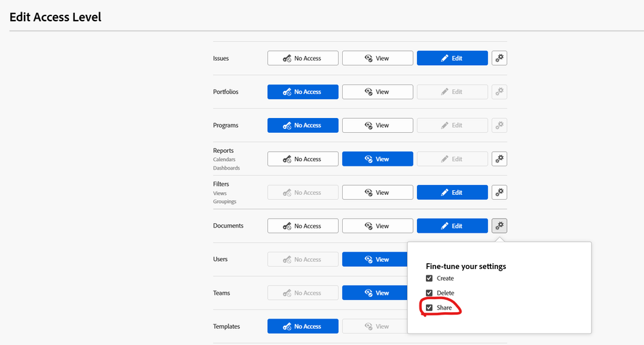Click gear icon in Programs row
Screen dimensions: 644x345
click(499, 125)
